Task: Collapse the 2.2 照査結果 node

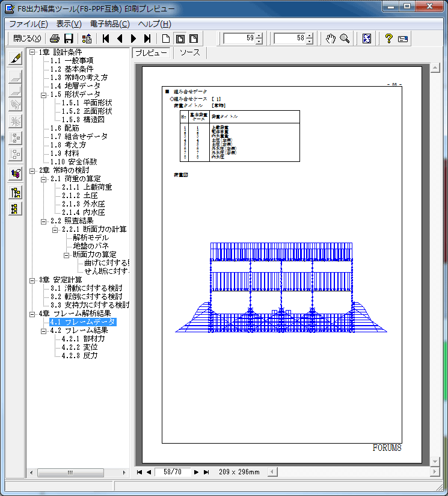Action: [44, 221]
